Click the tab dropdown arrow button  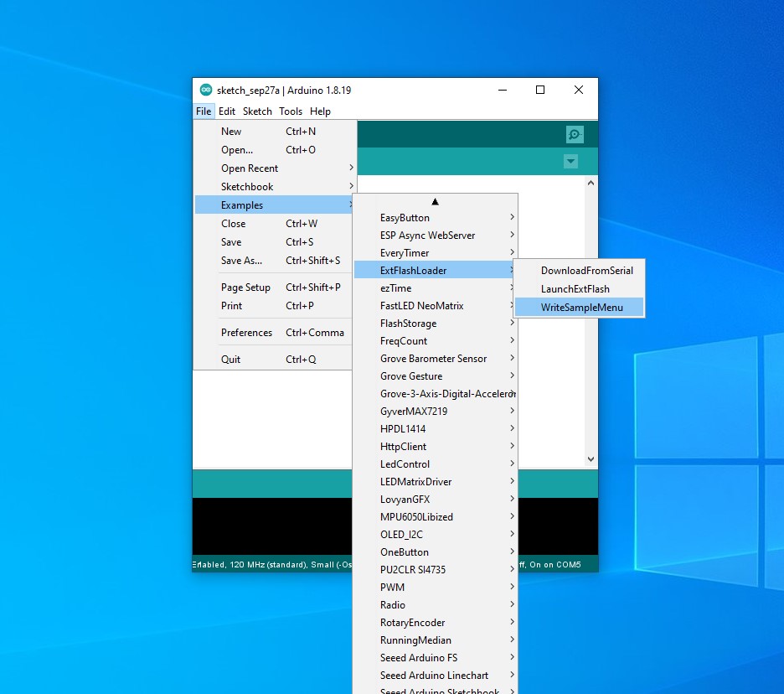click(571, 161)
